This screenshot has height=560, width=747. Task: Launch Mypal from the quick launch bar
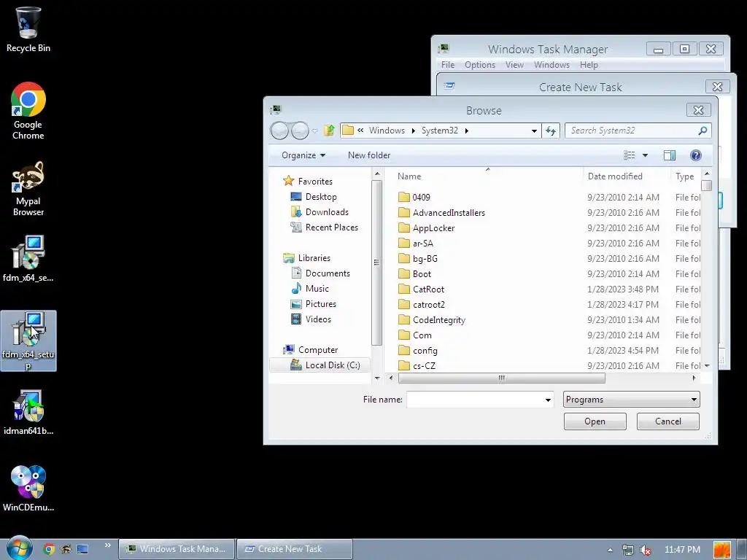pos(65,549)
